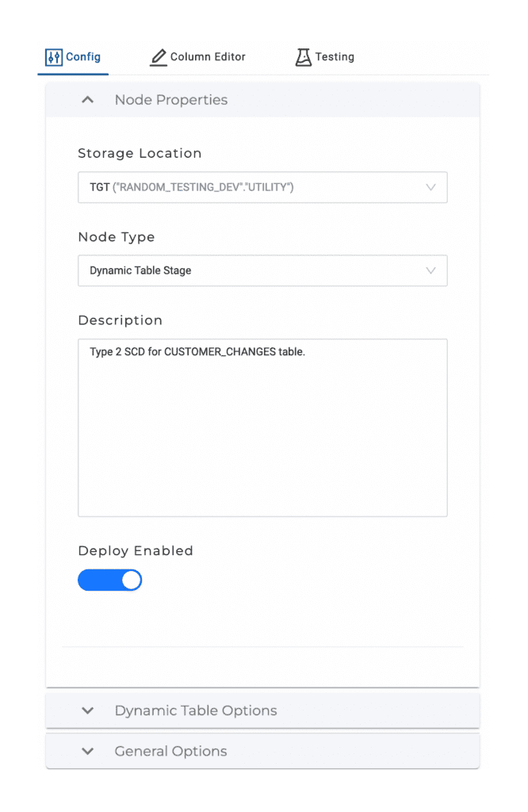Toggle the Deploy Enabled switch

click(109, 580)
